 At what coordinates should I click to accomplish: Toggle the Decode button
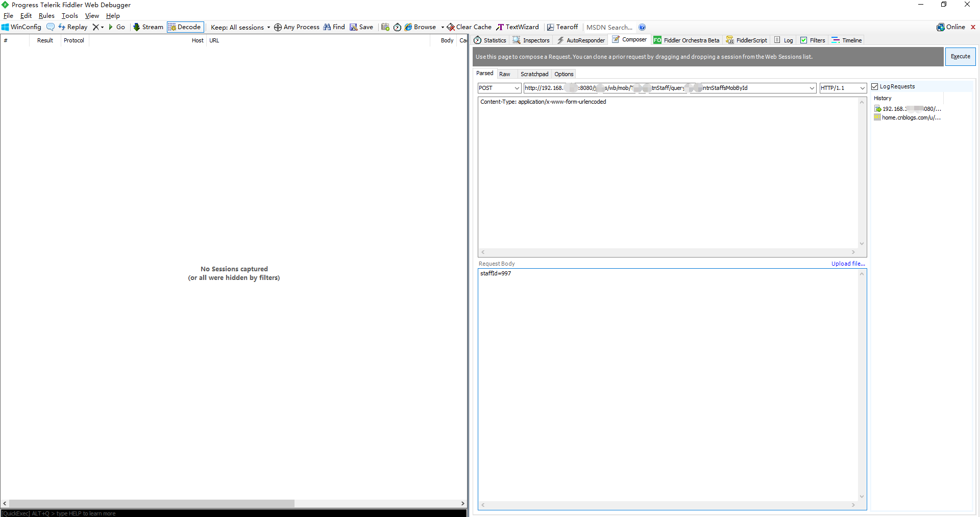tap(185, 27)
